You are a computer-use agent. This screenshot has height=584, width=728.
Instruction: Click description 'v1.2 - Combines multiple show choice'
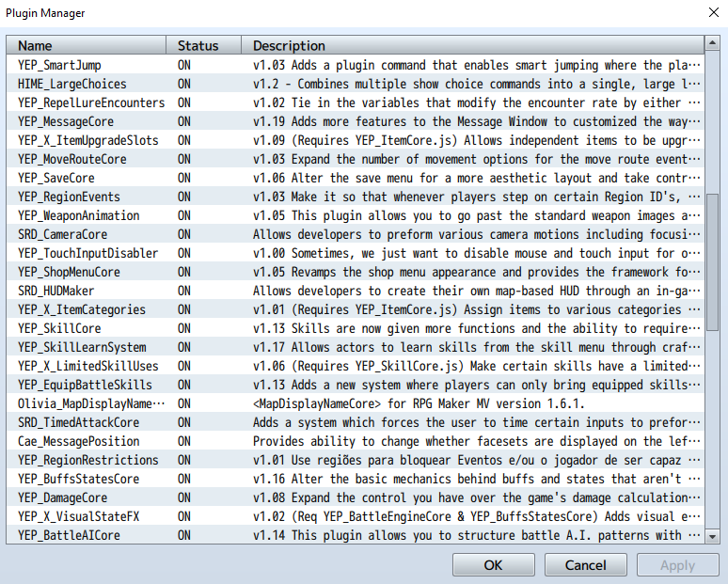(476, 84)
